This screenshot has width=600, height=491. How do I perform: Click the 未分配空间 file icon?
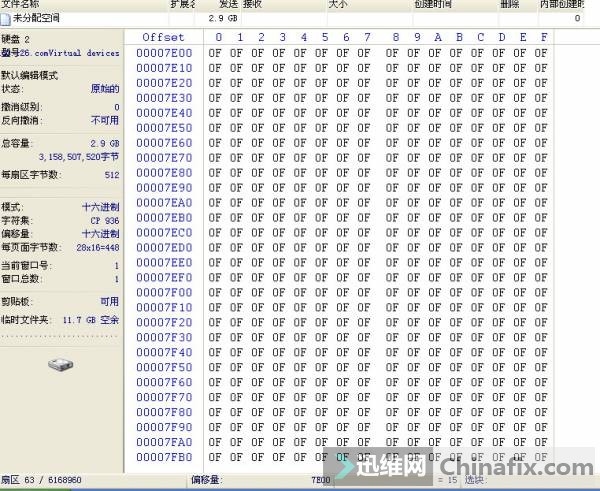click(x=5, y=18)
